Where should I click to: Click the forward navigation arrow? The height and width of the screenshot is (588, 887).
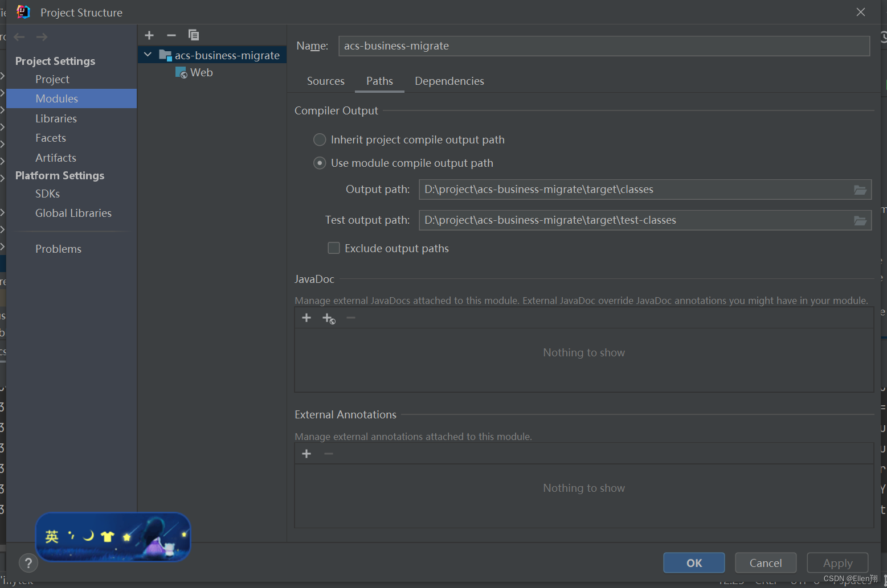41,36
